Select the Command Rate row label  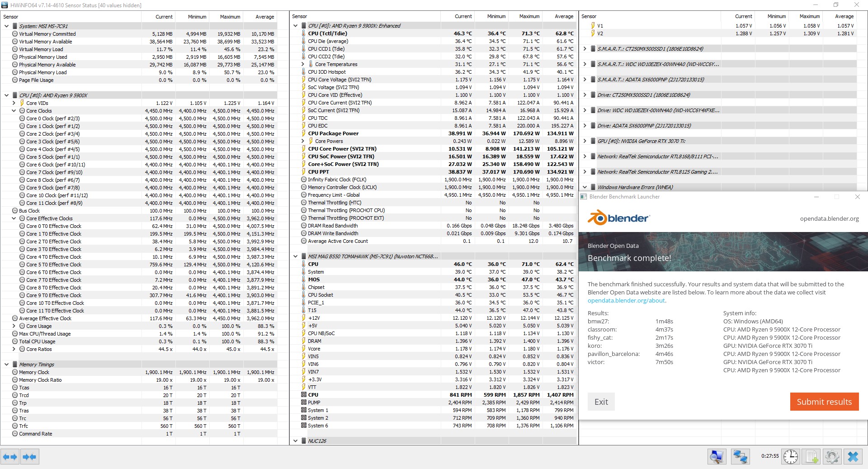click(x=36, y=434)
